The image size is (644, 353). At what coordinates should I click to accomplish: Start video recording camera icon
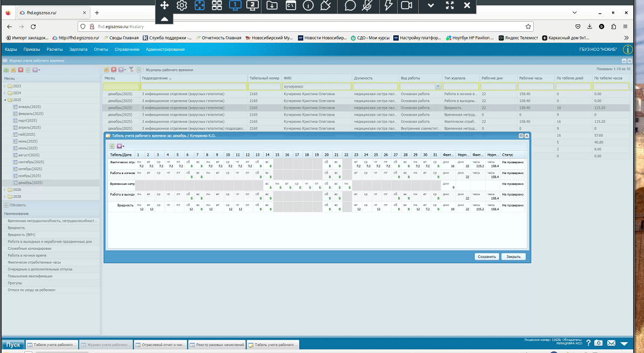pyautogui.click(x=407, y=5)
